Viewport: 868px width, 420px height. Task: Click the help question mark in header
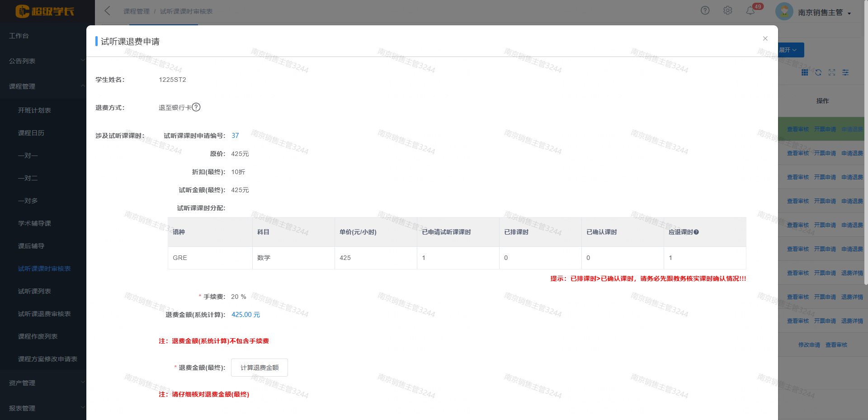coord(705,10)
